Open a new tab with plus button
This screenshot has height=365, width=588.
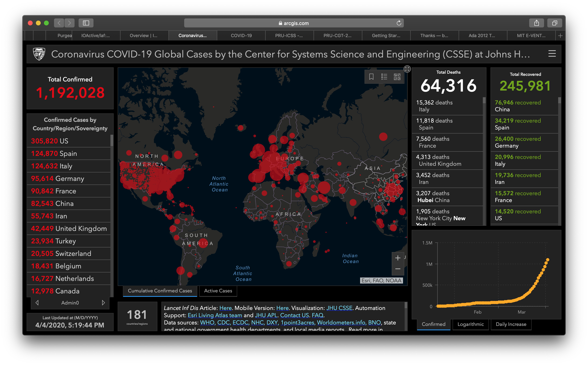click(x=560, y=35)
